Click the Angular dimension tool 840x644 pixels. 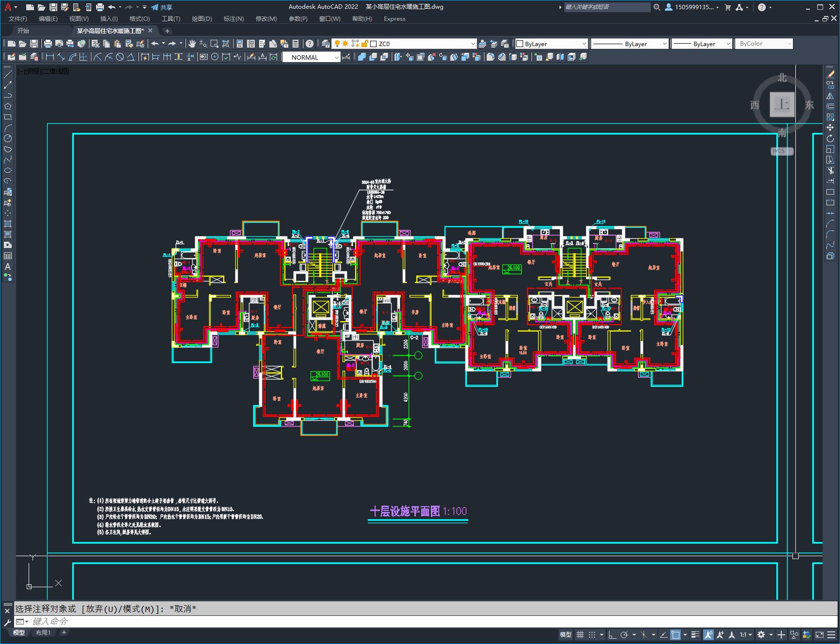pyautogui.click(x=131, y=57)
